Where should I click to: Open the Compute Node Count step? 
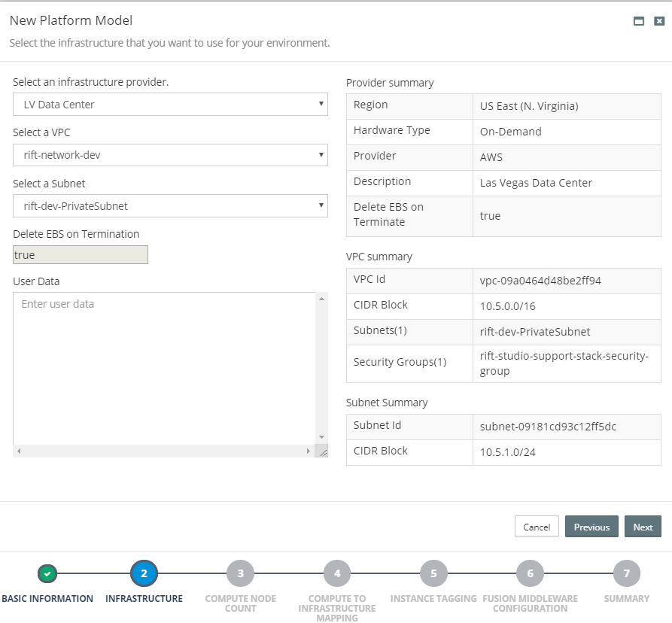[240, 573]
